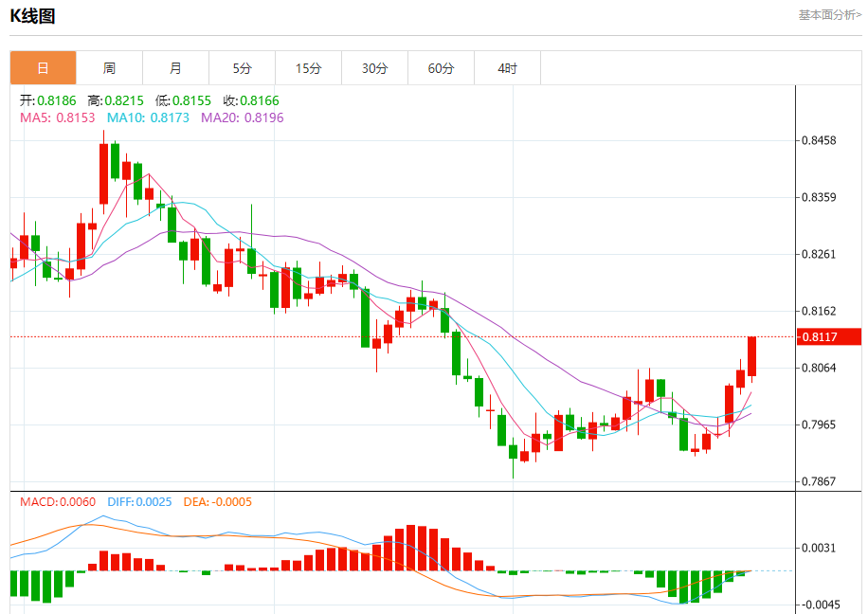Click the MA20: 0.8196 indicator label
868x614 pixels.
pyautogui.click(x=243, y=117)
